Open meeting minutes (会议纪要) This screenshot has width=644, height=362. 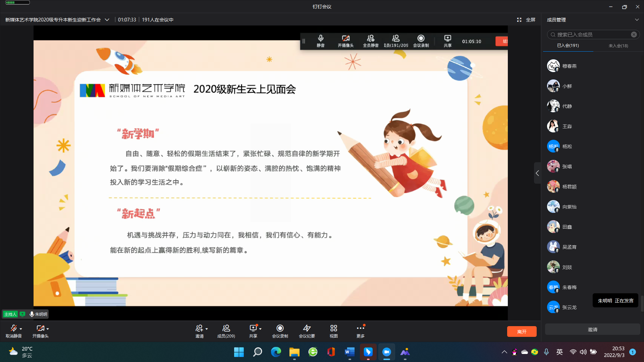tap(307, 328)
